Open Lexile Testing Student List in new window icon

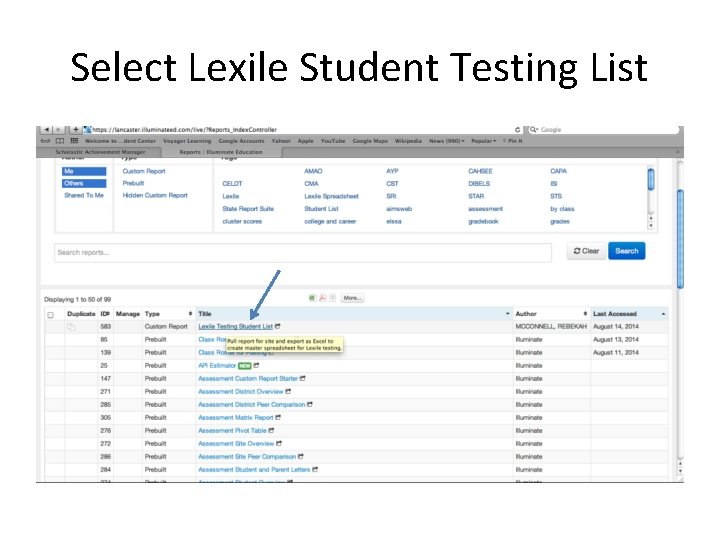click(278, 326)
